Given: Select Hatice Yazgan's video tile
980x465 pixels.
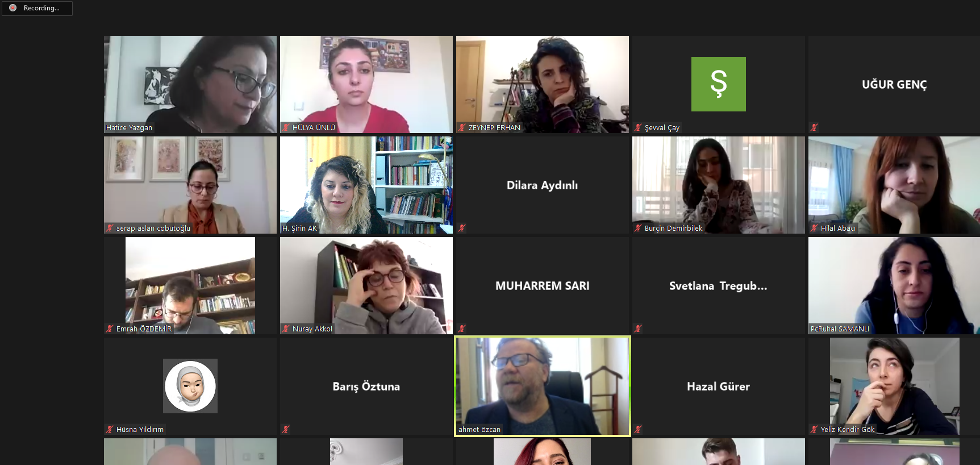Looking at the screenshot, I should [190, 84].
